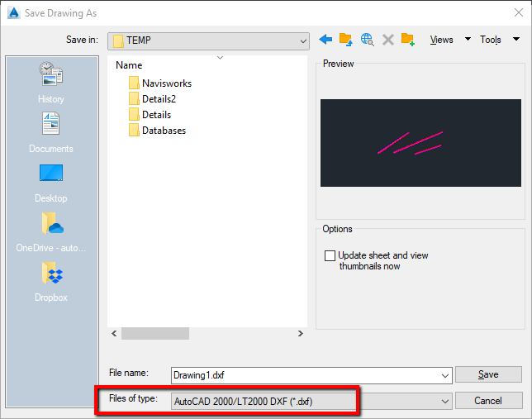The width and height of the screenshot is (532, 419).
Task: Select the Desktop shortcut
Action: point(51,183)
